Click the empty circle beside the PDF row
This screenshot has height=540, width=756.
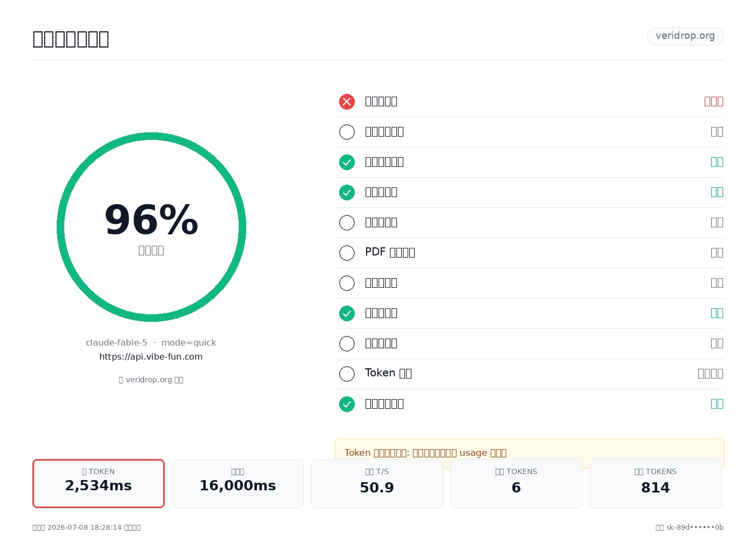[x=347, y=253]
